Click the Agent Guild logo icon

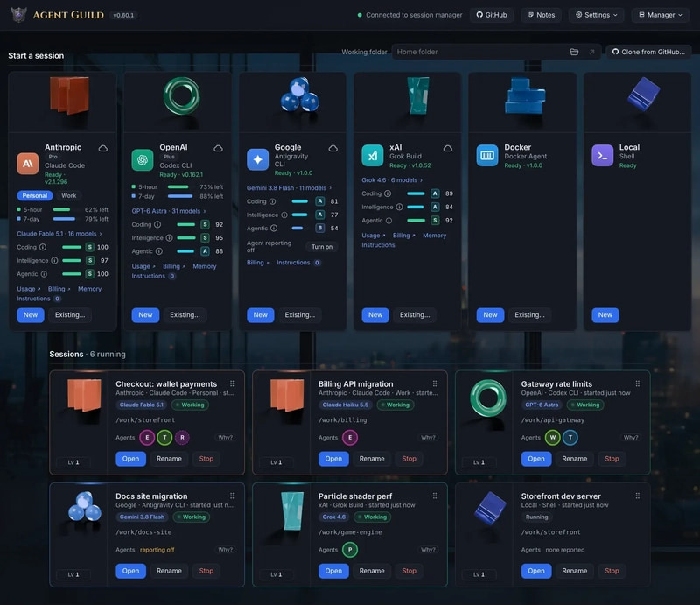pyautogui.click(x=18, y=15)
